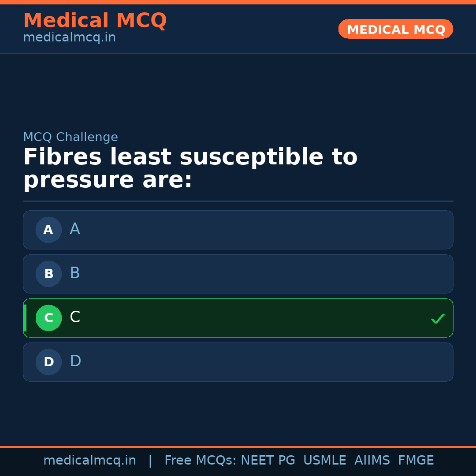
Task: Select the round A badge of first option
Action: click(x=48, y=230)
